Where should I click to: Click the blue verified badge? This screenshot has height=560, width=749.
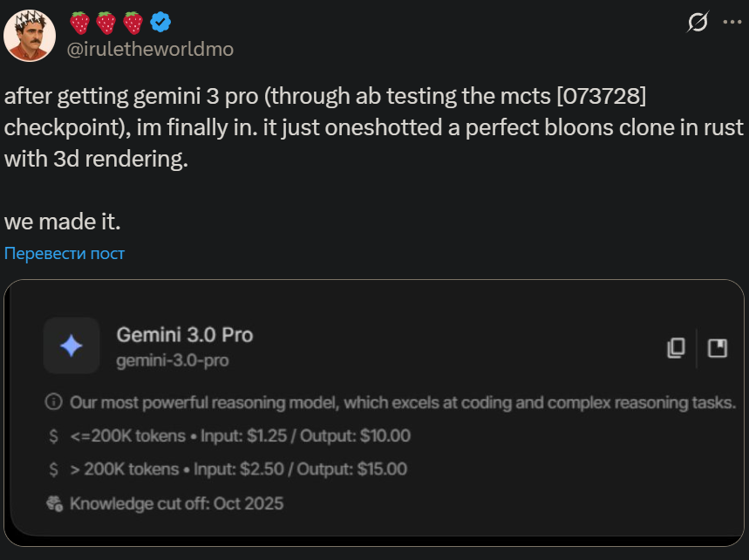[160, 22]
